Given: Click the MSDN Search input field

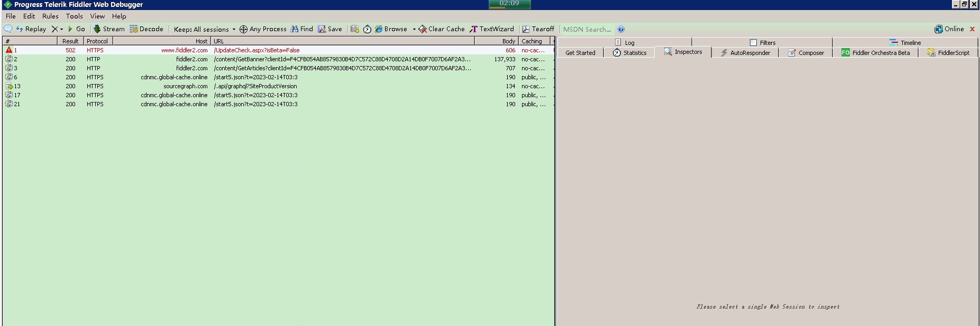Looking at the screenshot, I should (588, 30).
